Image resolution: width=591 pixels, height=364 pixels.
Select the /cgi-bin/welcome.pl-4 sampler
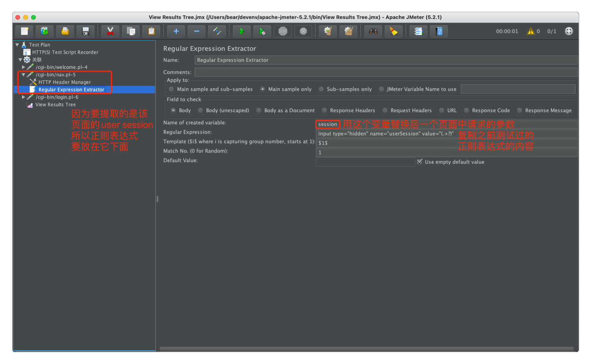tap(61, 67)
